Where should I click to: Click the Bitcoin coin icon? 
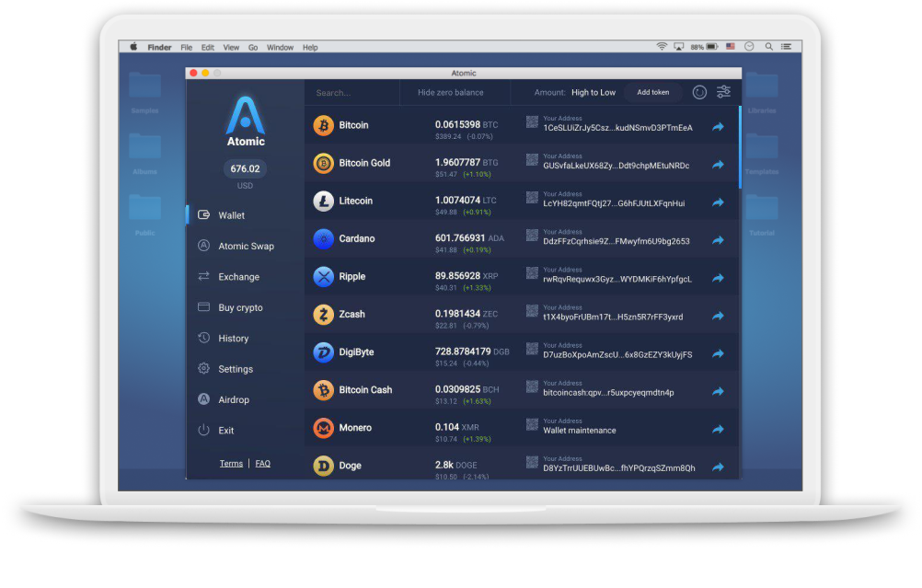[x=323, y=125]
